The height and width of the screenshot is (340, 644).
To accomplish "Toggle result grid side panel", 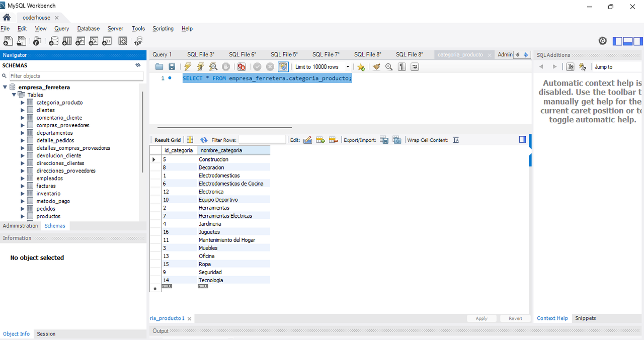I will [522, 139].
